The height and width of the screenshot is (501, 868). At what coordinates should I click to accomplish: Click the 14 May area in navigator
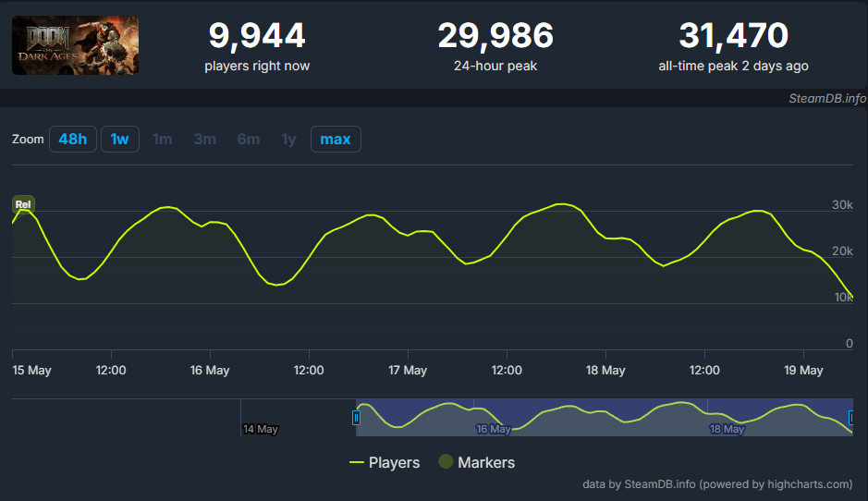(x=260, y=429)
